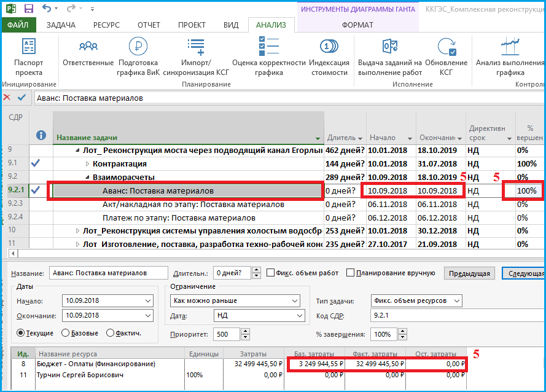Open the ФАЙЛ menu
546x392 pixels.
click(x=18, y=25)
